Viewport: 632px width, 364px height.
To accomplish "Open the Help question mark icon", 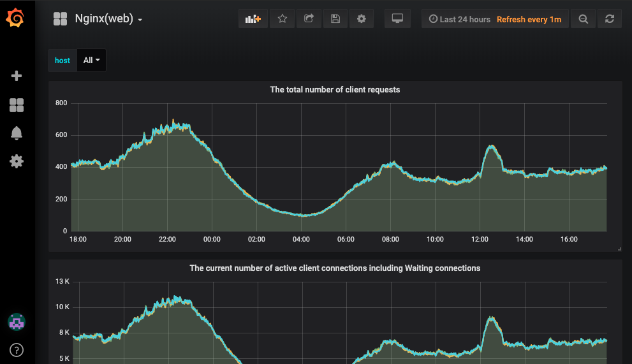I will click(x=17, y=349).
